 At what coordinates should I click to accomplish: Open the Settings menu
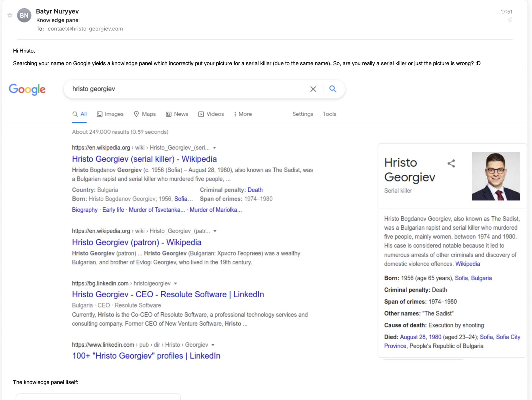[303, 114]
